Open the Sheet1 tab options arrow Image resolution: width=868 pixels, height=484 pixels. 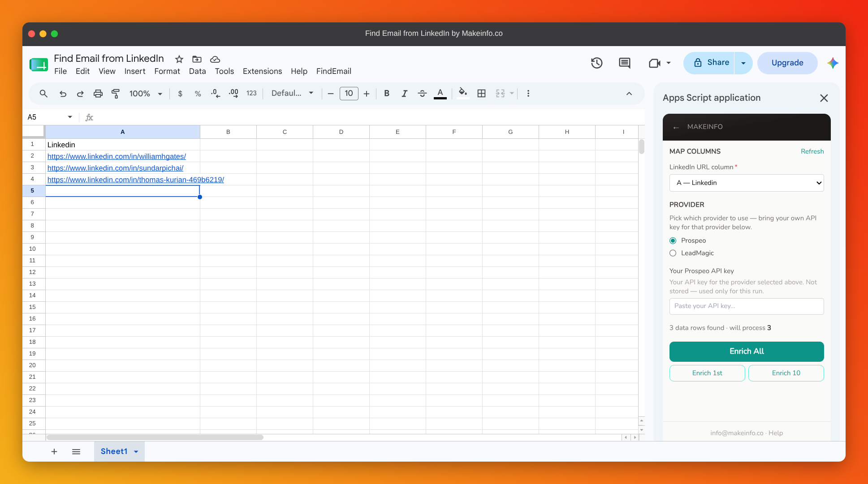(136, 452)
